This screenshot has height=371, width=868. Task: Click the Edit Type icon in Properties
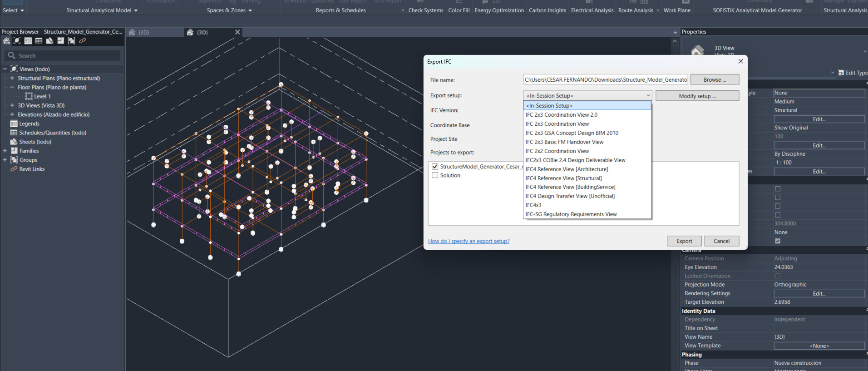841,73
